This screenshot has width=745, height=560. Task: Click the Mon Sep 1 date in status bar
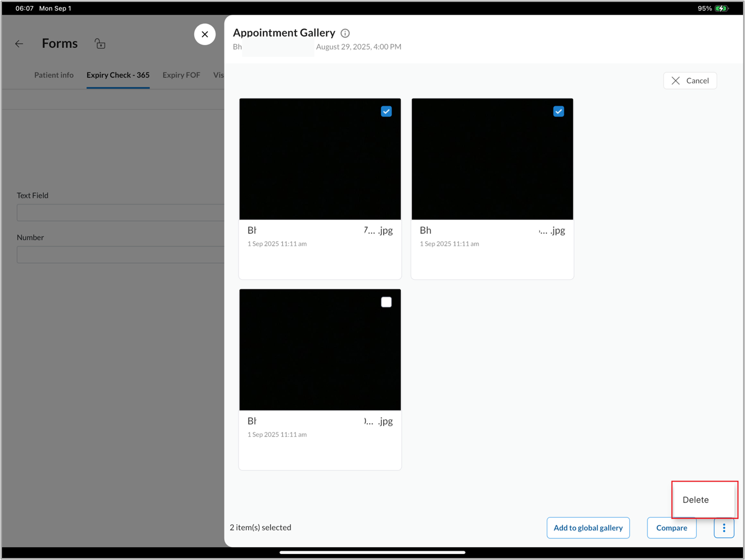tap(55, 8)
